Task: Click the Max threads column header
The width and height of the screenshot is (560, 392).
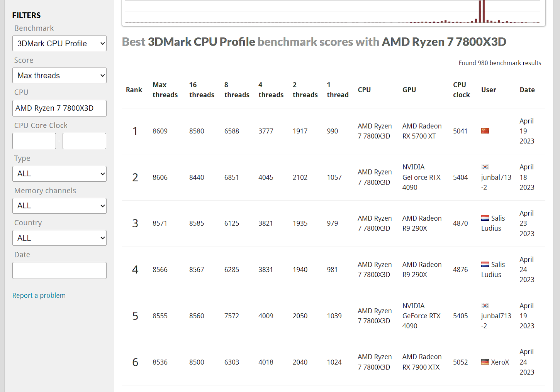Action: 165,90
